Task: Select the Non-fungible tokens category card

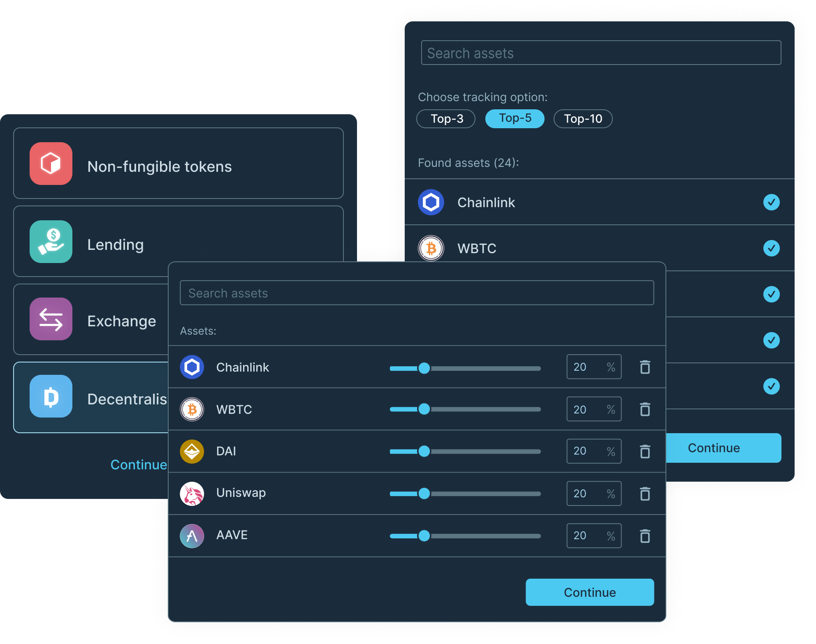Action: (178, 164)
